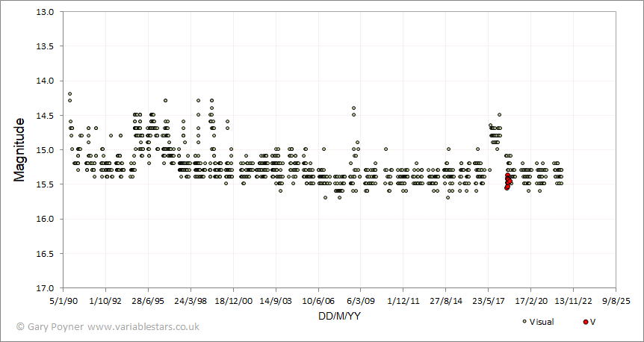Screen dimensions: 644x342
Task: Click the cluster of red V data points
Action: coord(508,181)
